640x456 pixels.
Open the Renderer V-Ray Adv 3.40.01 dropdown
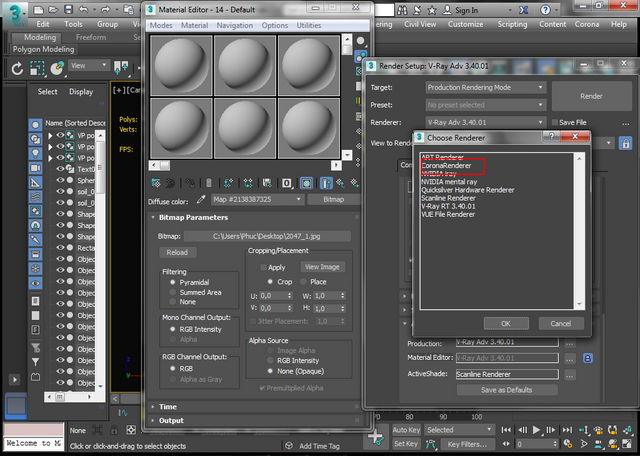coord(486,122)
